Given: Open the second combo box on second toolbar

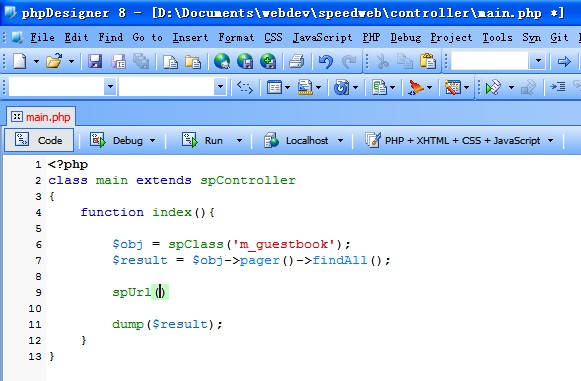Looking at the screenshot, I should point(220,87).
